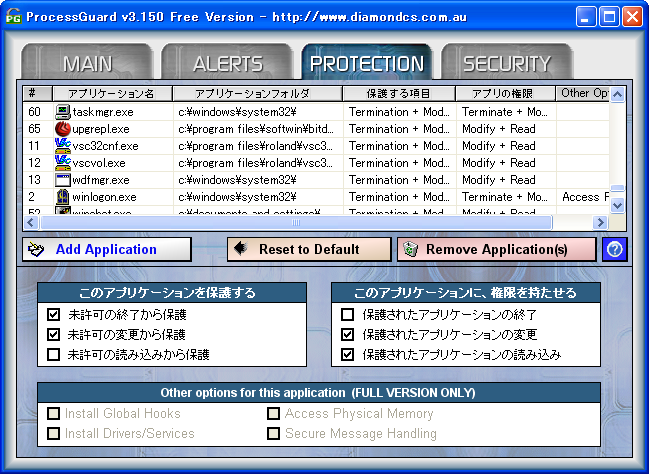Click the Remove Application(s) button
Screen dimensions: 649x474
coord(497,249)
